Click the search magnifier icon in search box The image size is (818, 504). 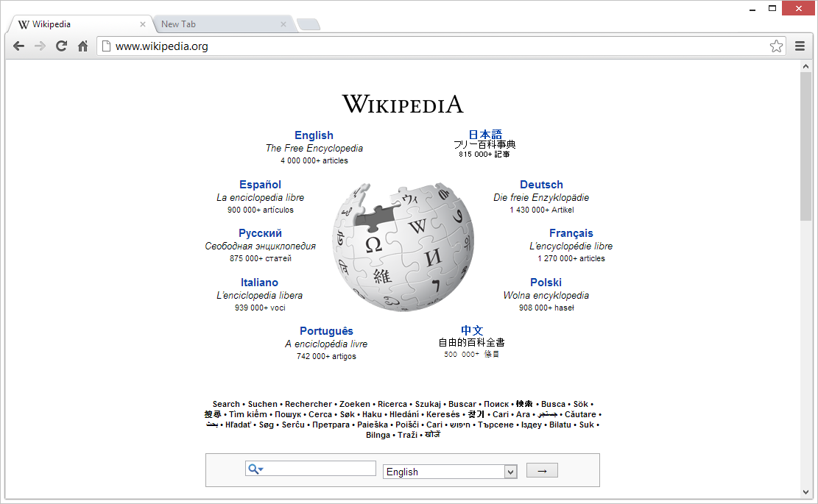pos(255,469)
